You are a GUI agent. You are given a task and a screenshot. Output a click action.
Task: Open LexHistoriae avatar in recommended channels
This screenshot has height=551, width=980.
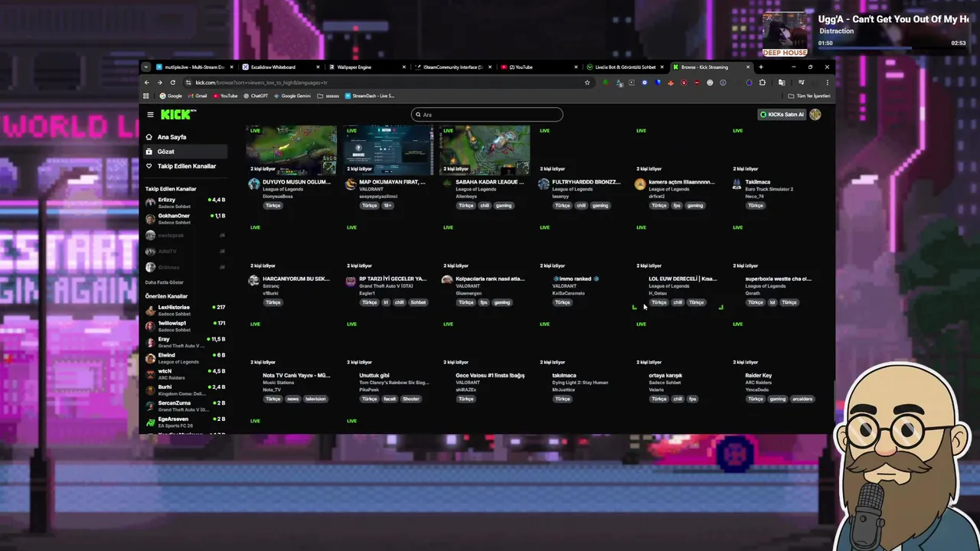(150, 310)
